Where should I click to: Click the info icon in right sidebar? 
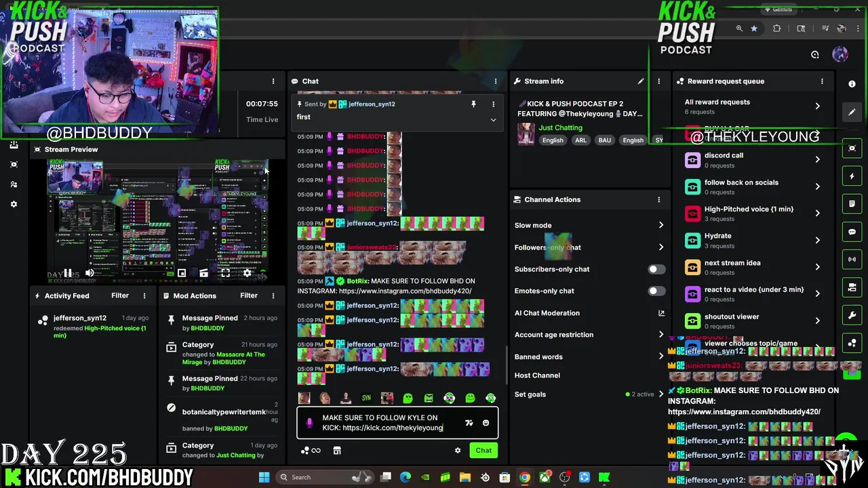click(852, 83)
